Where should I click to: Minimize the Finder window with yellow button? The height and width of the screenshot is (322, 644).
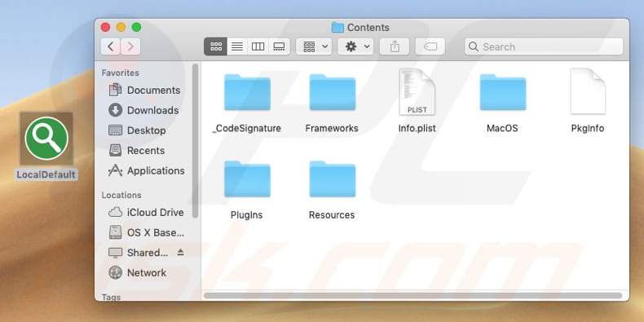tap(121, 27)
